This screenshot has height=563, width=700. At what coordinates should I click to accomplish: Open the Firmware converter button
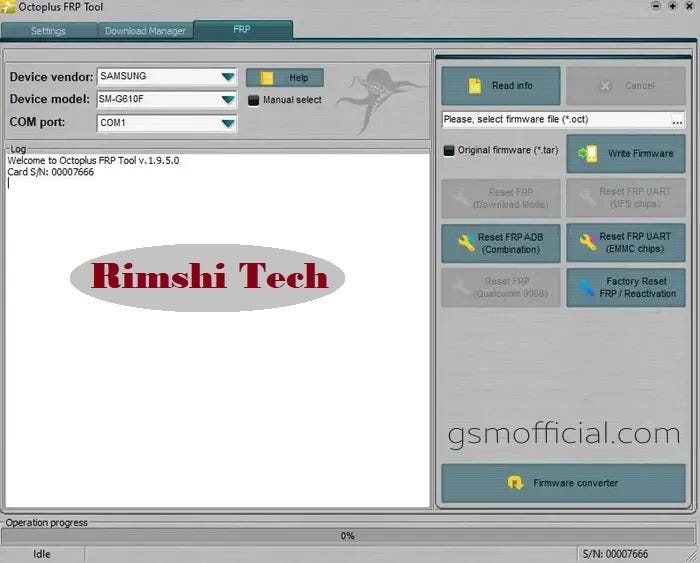[x=563, y=483]
